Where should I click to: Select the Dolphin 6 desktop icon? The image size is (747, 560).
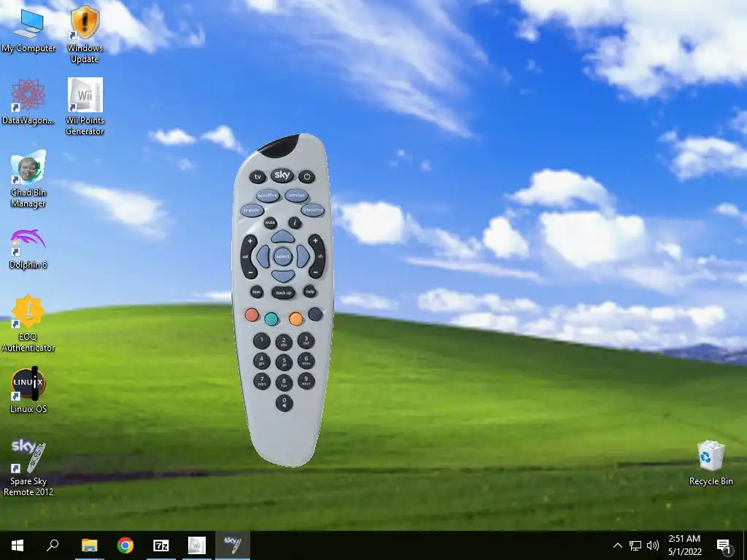click(28, 249)
